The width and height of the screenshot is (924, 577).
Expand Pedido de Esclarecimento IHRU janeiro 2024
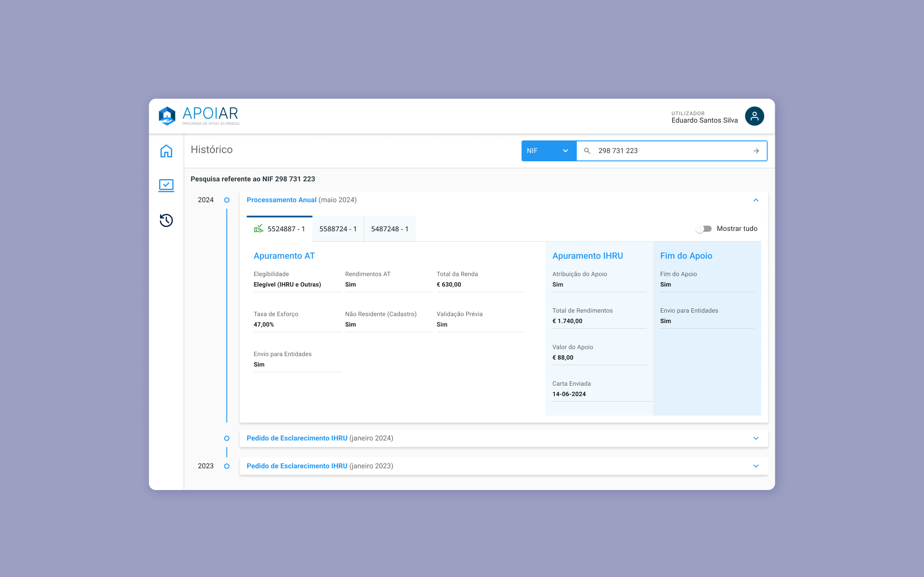756,438
